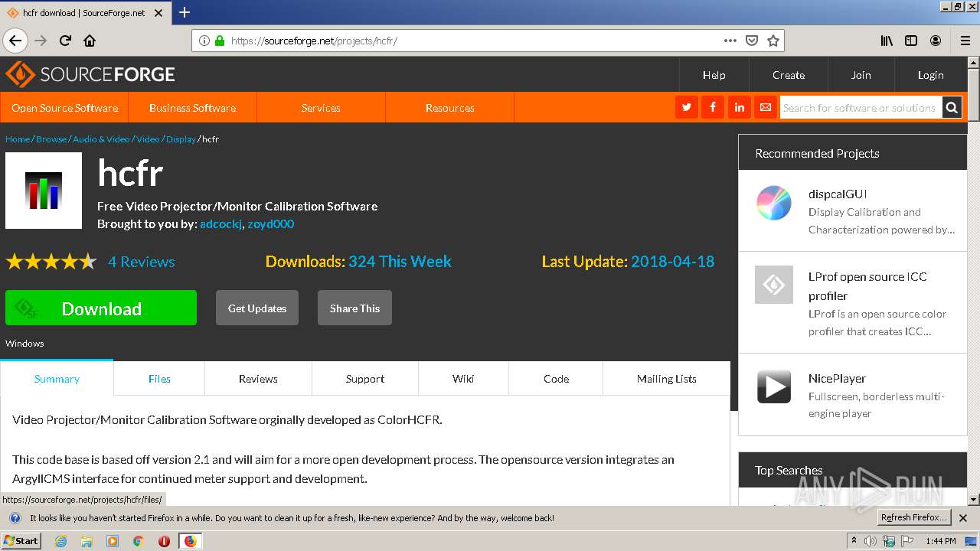Click the volume icon in system tray

click(x=871, y=541)
